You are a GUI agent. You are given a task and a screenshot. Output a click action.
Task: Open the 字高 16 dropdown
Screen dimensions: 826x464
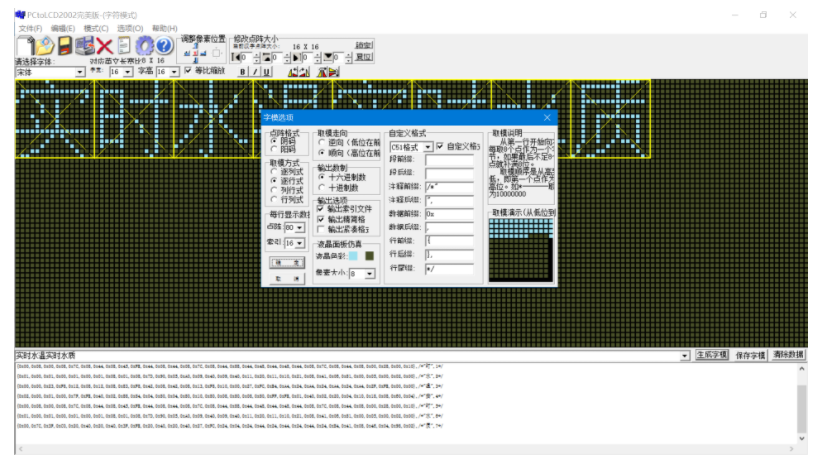[x=174, y=72]
